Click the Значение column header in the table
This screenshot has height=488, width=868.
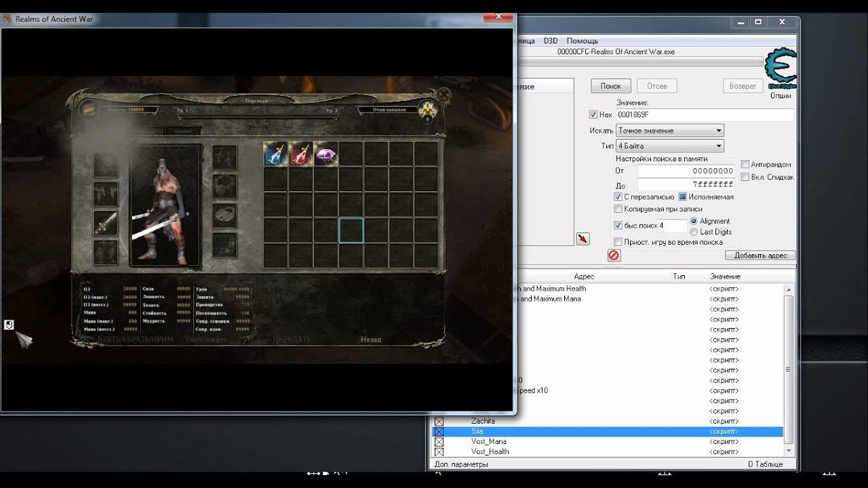725,277
